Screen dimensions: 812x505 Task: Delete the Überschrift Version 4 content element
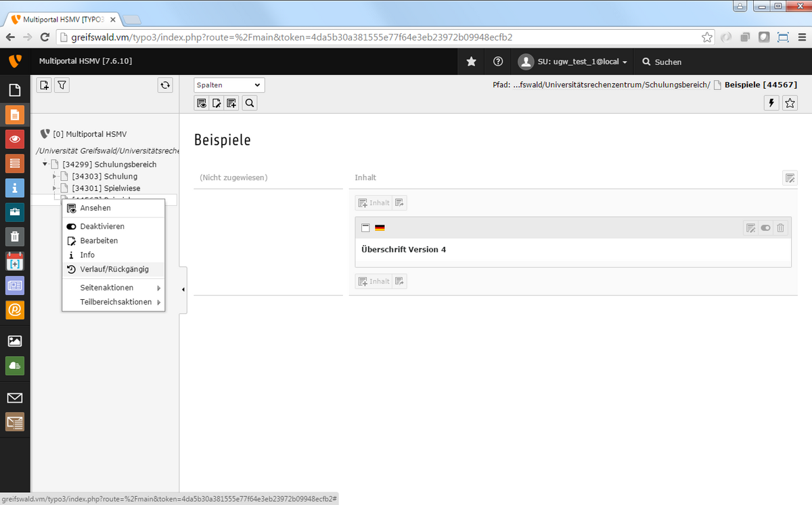pyautogui.click(x=780, y=228)
